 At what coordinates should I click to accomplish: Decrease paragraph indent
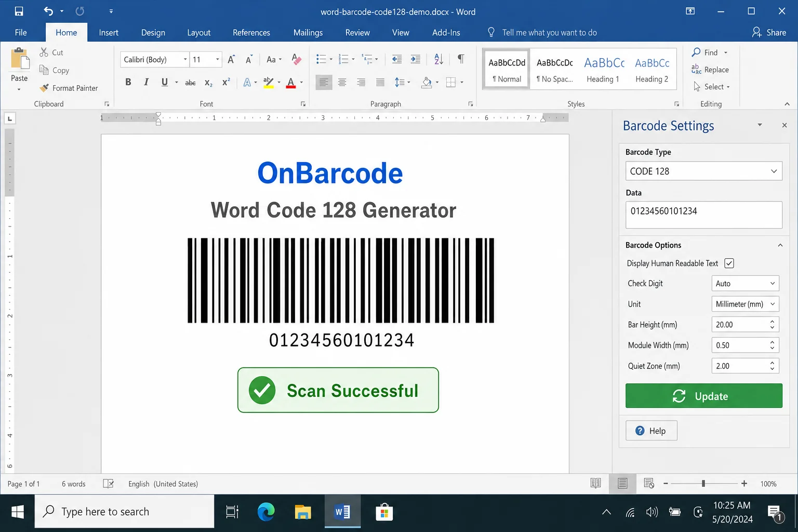pos(397,59)
